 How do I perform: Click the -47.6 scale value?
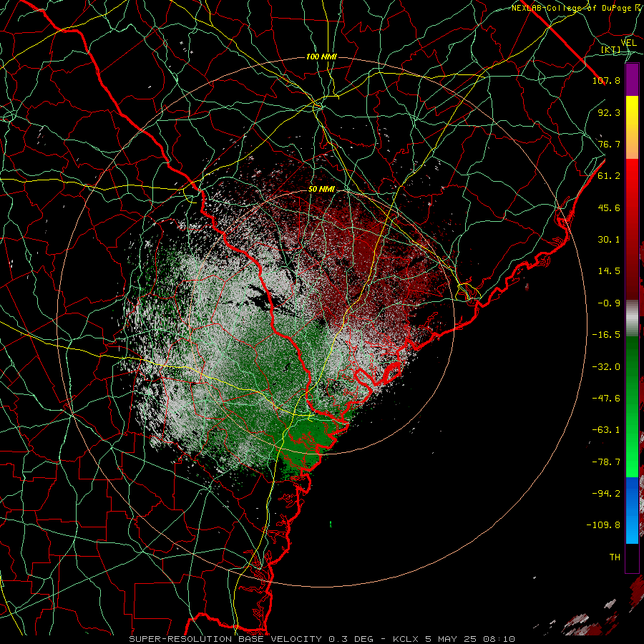point(606,399)
